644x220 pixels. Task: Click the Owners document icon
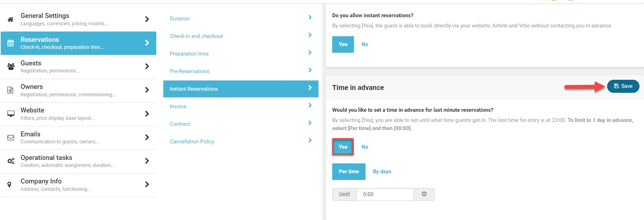[11, 90]
